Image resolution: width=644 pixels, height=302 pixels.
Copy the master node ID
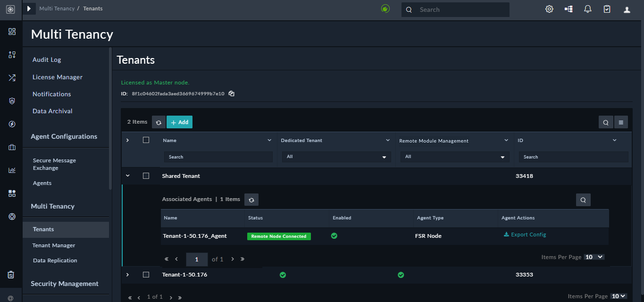coord(232,93)
